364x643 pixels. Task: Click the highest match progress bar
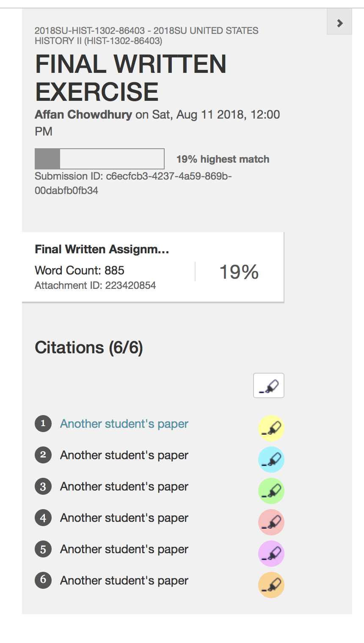[x=99, y=159]
